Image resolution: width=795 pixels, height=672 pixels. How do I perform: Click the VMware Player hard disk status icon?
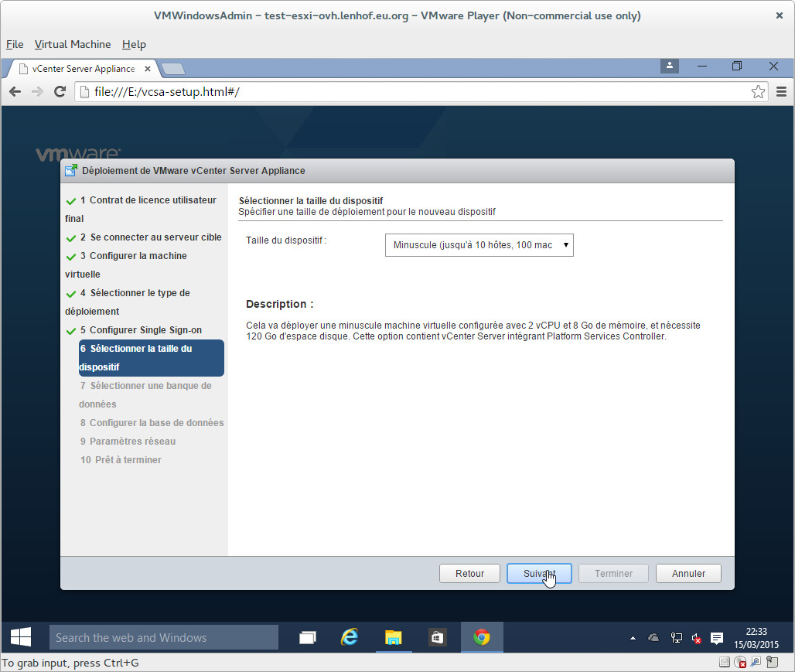[x=725, y=662]
